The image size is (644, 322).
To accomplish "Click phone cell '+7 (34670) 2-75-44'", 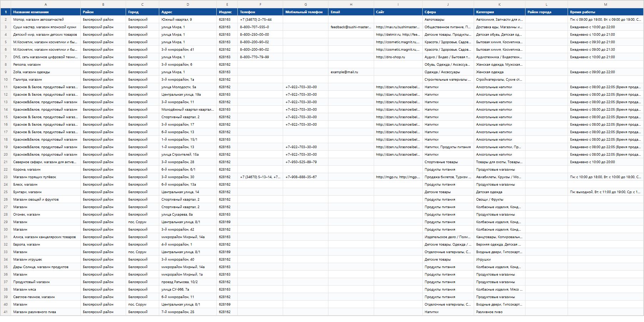I will coord(260,20).
